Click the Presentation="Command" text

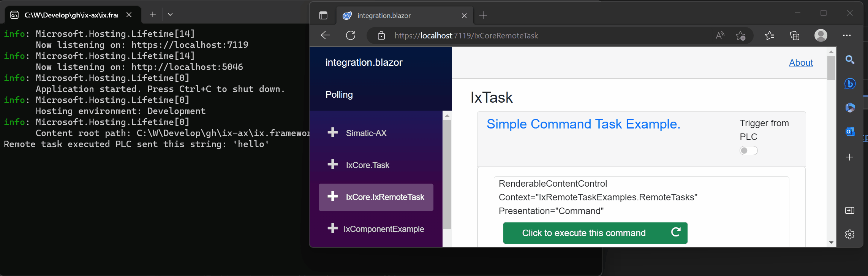tap(551, 211)
